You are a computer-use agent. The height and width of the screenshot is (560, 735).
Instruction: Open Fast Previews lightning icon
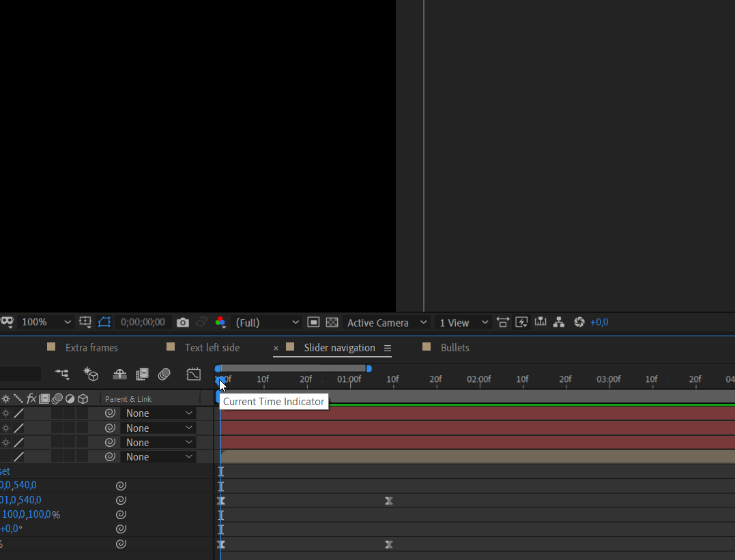(522, 323)
